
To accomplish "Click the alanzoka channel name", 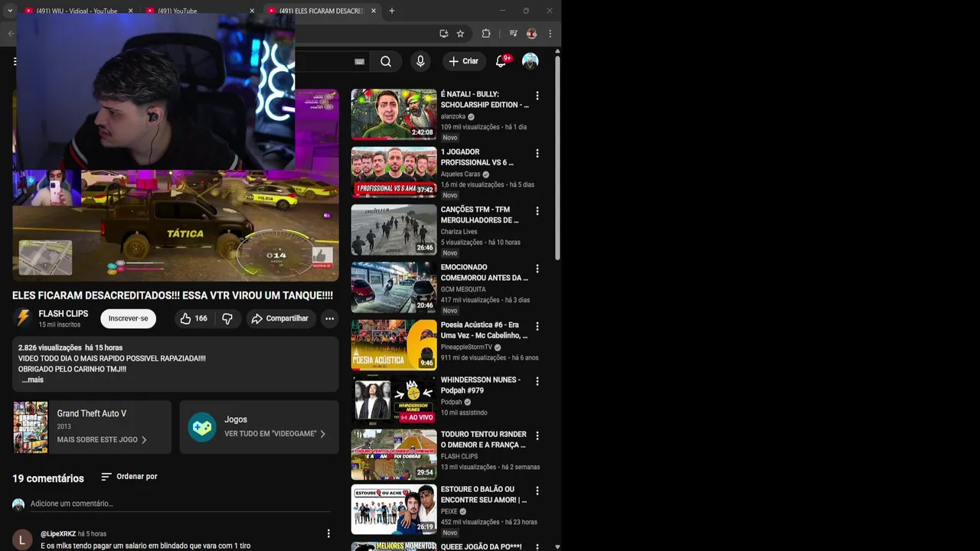I will pyautogui.click(x=453, y=116).
